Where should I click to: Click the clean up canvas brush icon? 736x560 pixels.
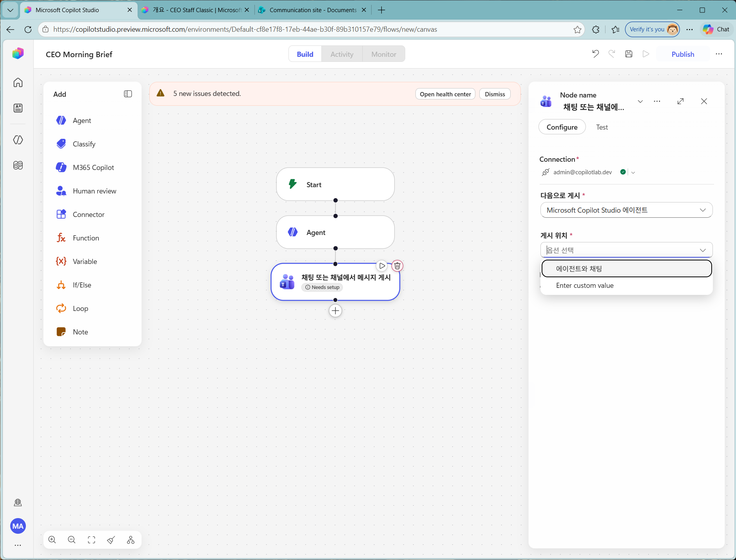(x=111, y=540)
